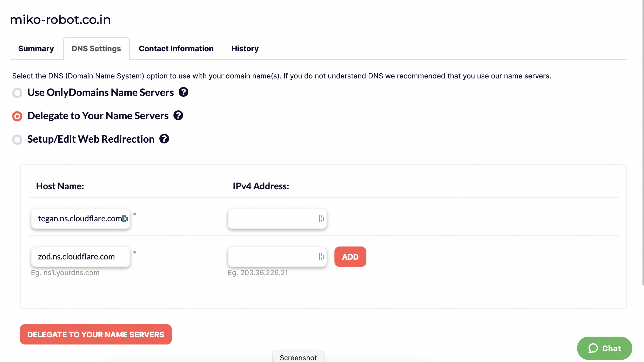Image resolution: width=644 pixels, height=362 pixels.
Task: Open the Contact Information tab
Action: (176, 48)
